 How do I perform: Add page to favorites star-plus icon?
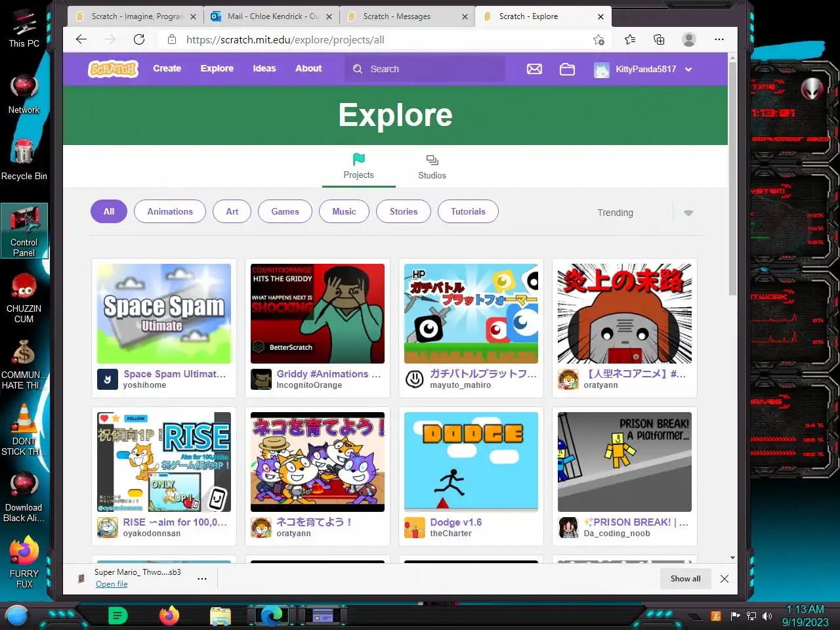(598, 39)
